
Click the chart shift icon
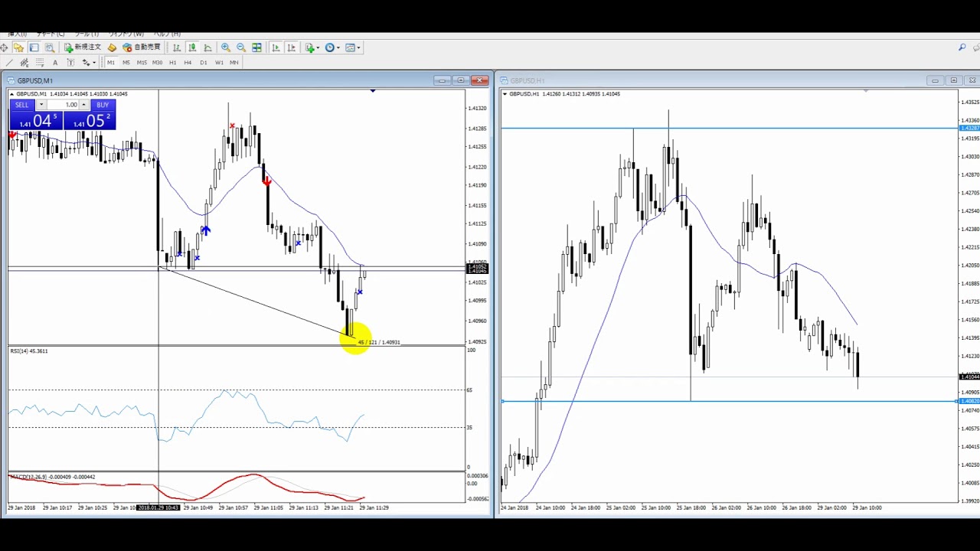291,47
